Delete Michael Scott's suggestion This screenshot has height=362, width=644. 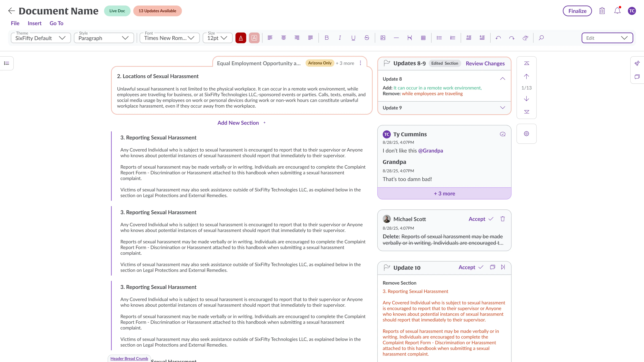pyautogui.click(x=502, y=219)
